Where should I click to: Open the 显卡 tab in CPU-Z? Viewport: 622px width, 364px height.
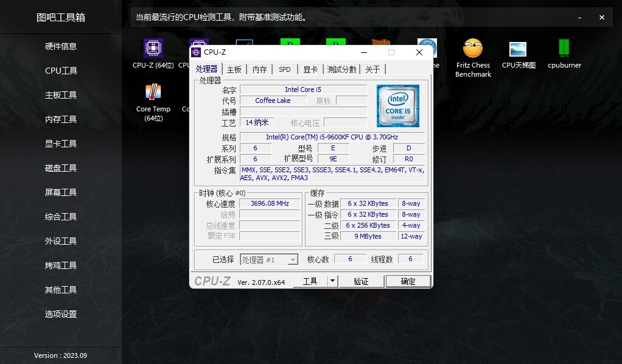[310, 69]
